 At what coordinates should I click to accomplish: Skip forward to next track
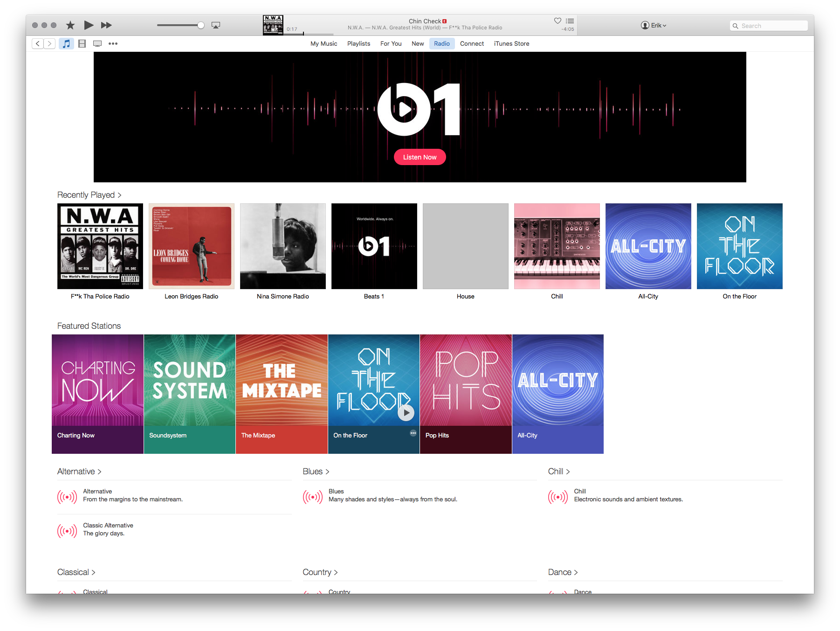click(106, 25)
